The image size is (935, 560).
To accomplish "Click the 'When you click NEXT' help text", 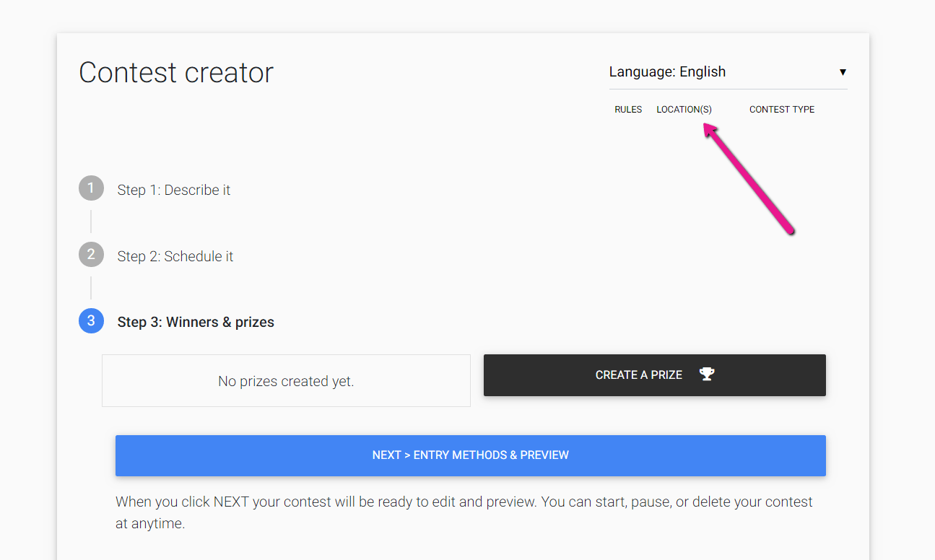I will tap(464, 512).
